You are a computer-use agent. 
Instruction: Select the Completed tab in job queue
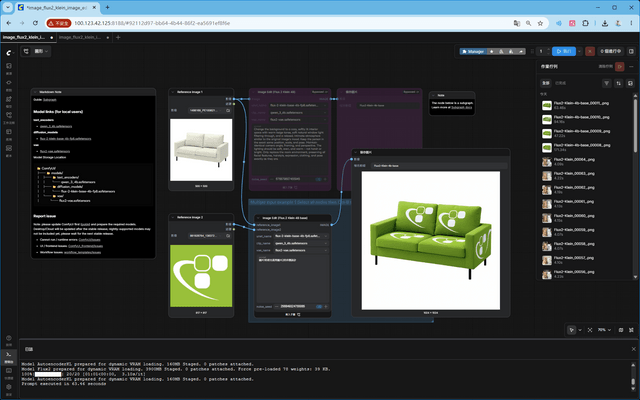560,83
